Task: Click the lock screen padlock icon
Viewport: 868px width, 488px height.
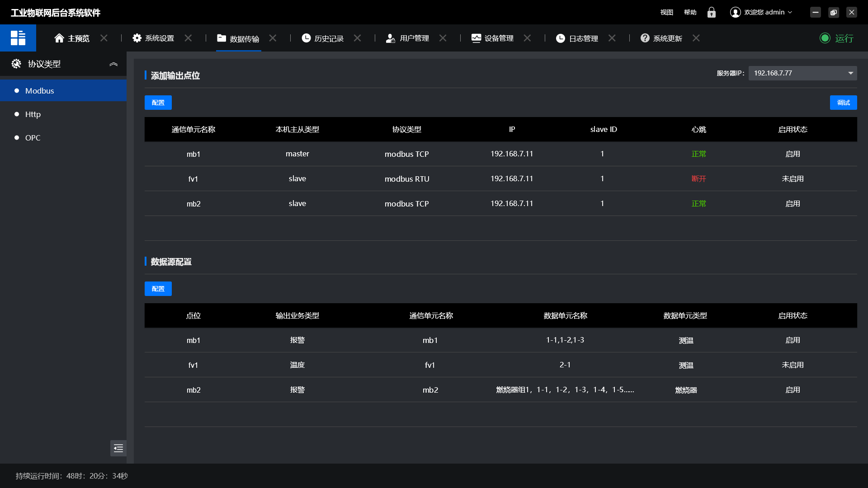Action: click(712, 12)
